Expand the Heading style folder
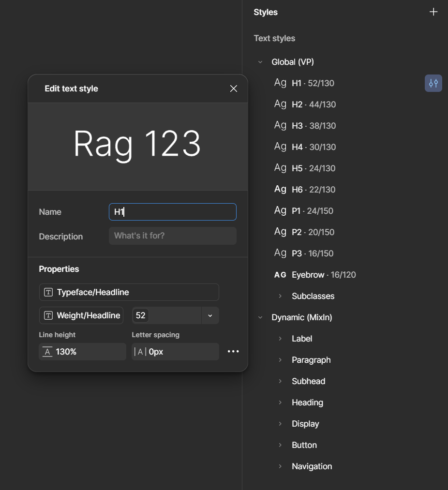 280,402
